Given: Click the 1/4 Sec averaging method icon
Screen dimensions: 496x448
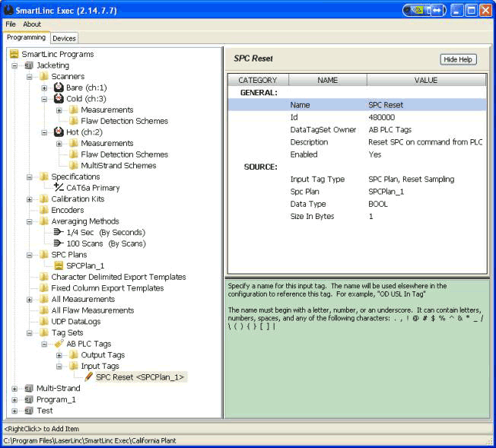Looking at the screenshot, I should [59, 233].
